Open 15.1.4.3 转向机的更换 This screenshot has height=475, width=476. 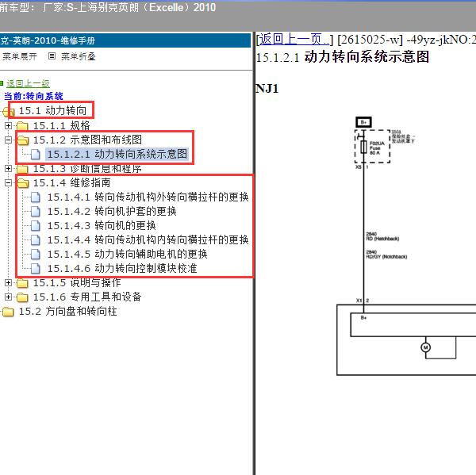click(102, 225)
